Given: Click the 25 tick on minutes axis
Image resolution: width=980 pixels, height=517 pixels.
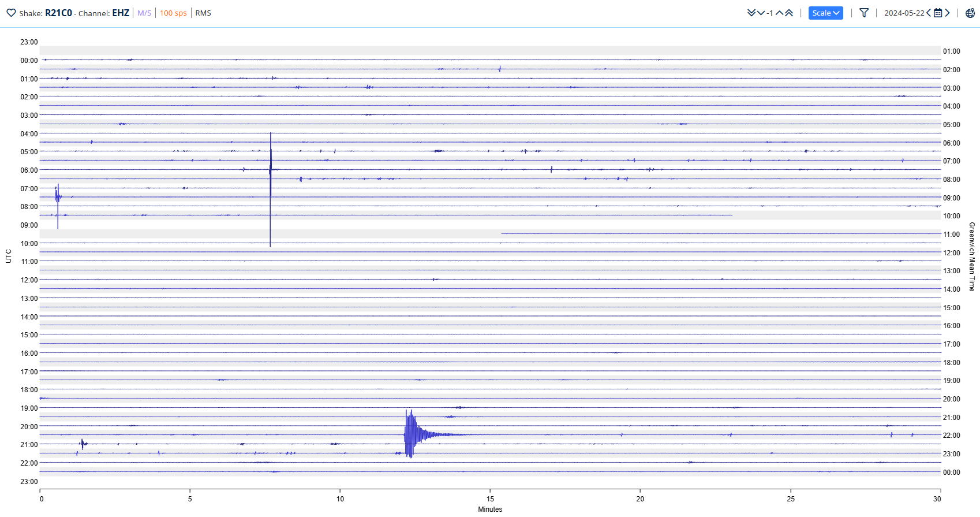Looking at the screenshot, I should tap(791, 499).
